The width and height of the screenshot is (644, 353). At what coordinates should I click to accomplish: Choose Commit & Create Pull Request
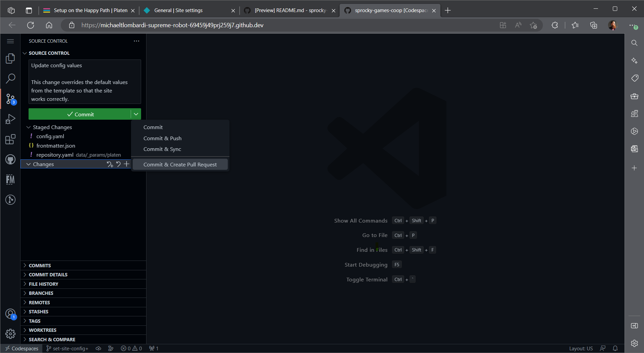click(180, 164)
